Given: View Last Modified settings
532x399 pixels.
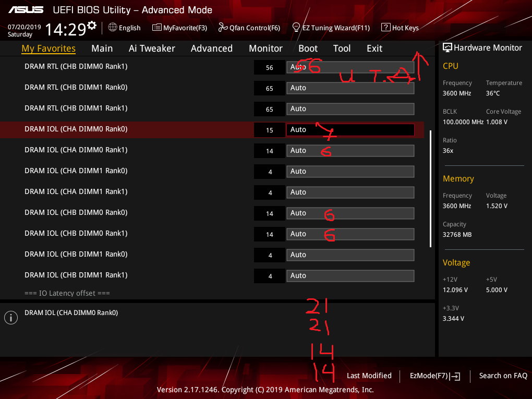Looking at the screenshot, I should click(x=369, y=376).
